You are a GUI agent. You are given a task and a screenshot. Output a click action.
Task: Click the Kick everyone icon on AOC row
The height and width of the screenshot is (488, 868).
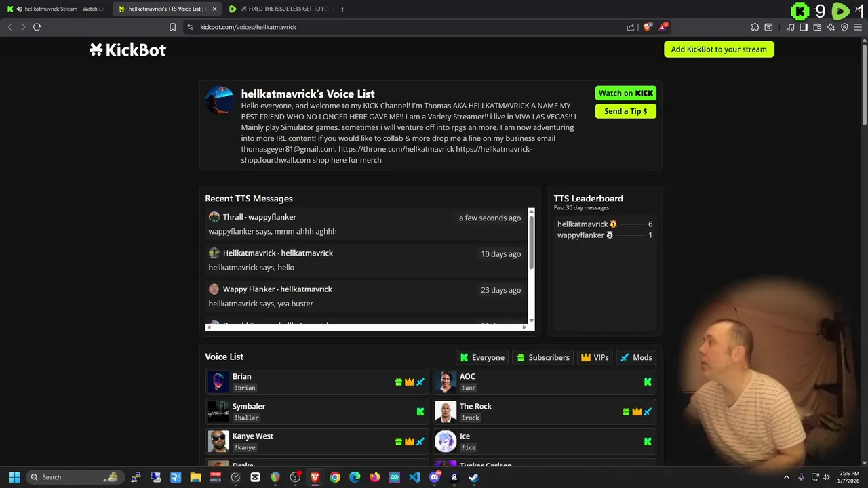(648, 382)
